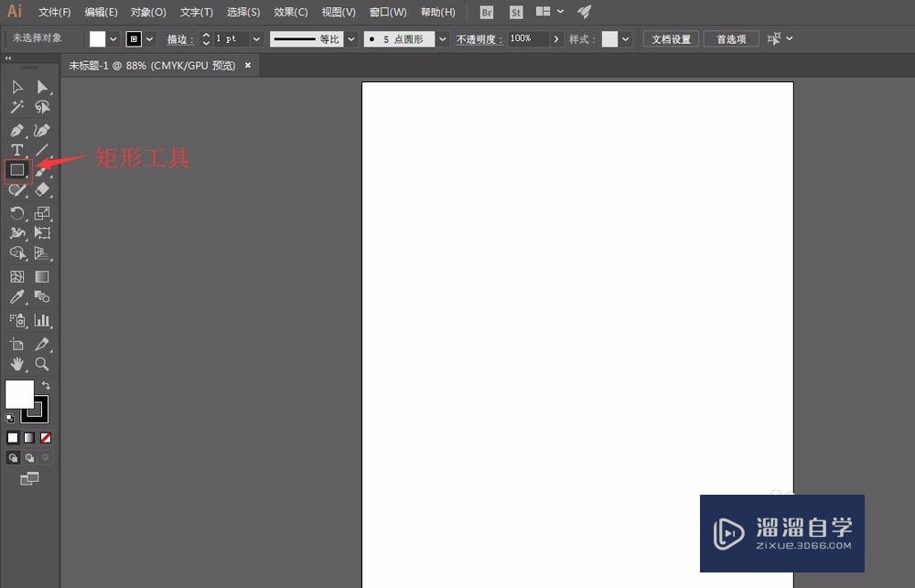Pick the Eraser tool
The width and height of the screenshot is (915, 588).
[x=42, y=189]
